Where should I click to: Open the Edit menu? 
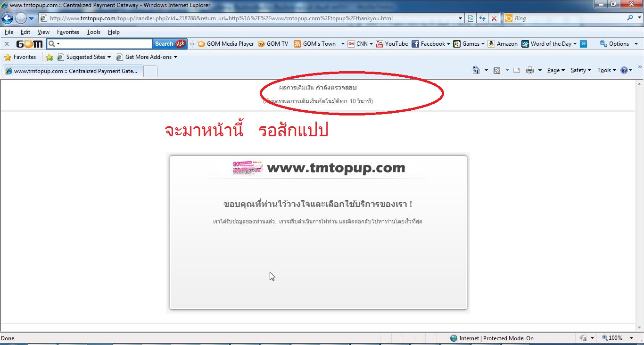point(25,32)
